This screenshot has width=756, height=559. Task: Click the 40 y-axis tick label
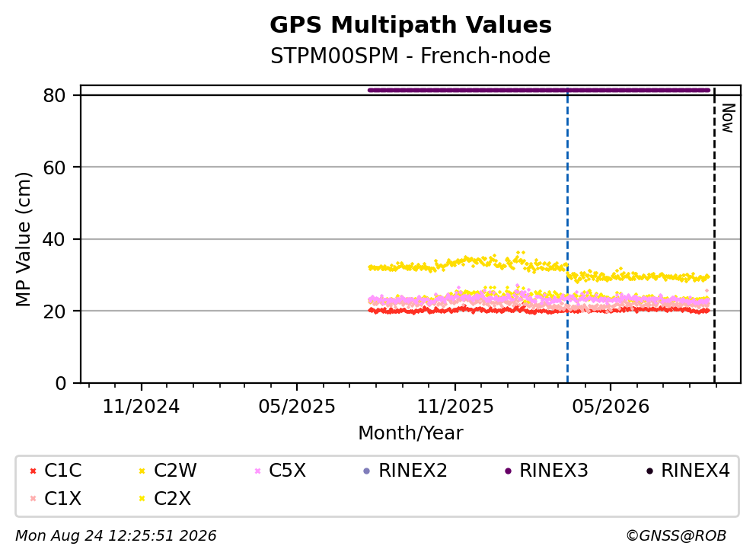(54, 239)
